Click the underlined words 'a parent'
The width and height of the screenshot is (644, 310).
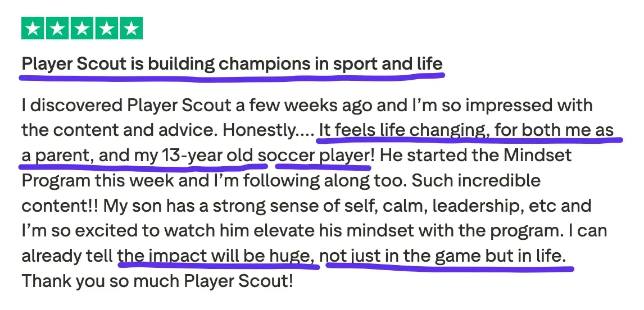click(x=55, y=156)
